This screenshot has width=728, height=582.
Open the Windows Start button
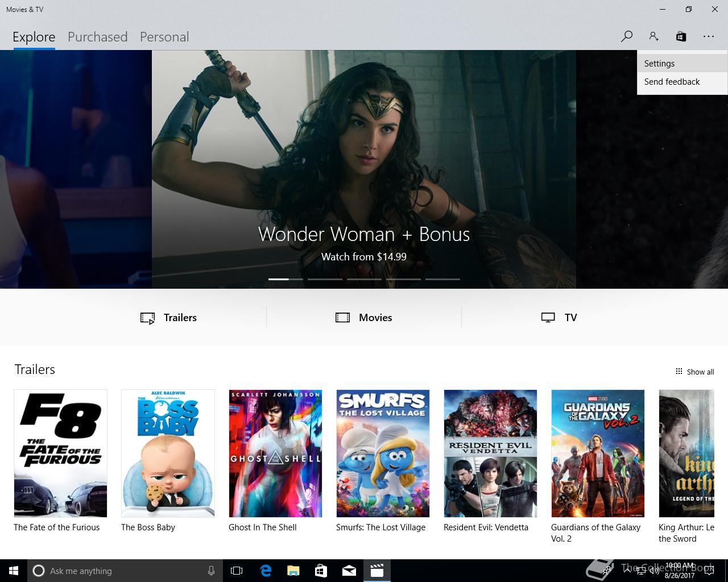pos(14,571)
